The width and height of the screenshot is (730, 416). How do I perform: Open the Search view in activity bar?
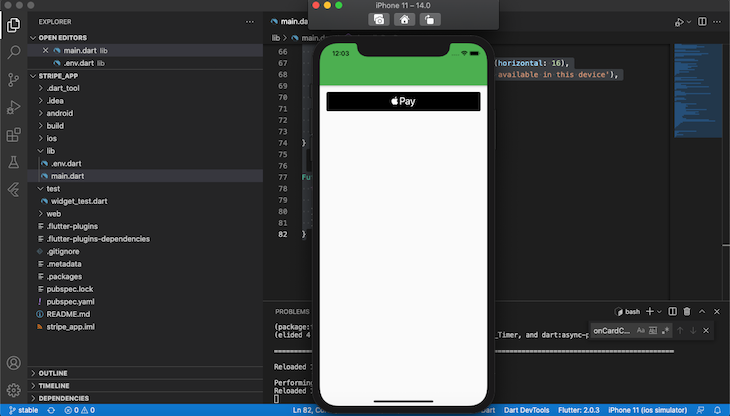tap(14, 52)
